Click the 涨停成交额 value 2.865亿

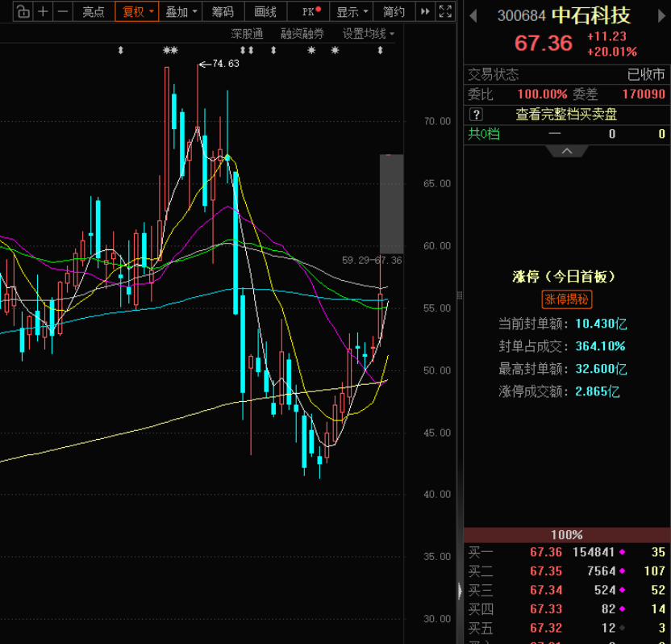[x=597, y=391]
